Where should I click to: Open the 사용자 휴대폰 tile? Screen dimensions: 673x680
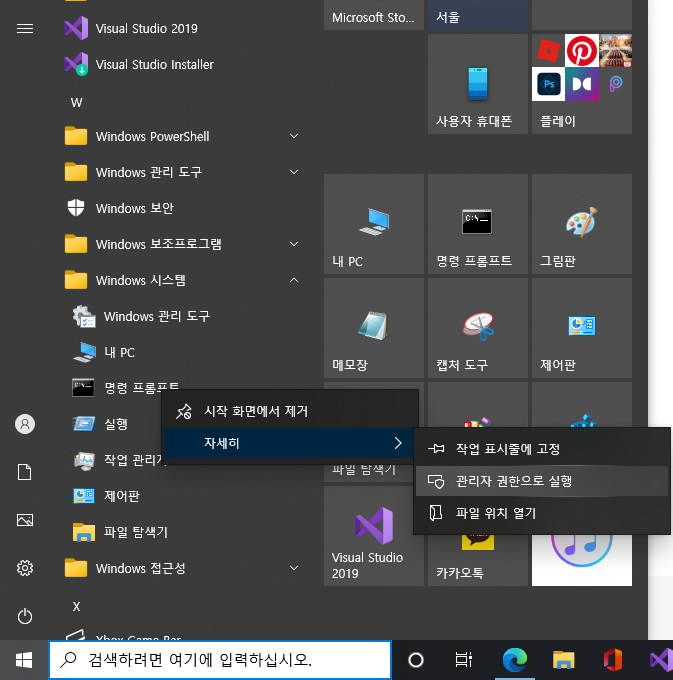click(x=478, y=84)
